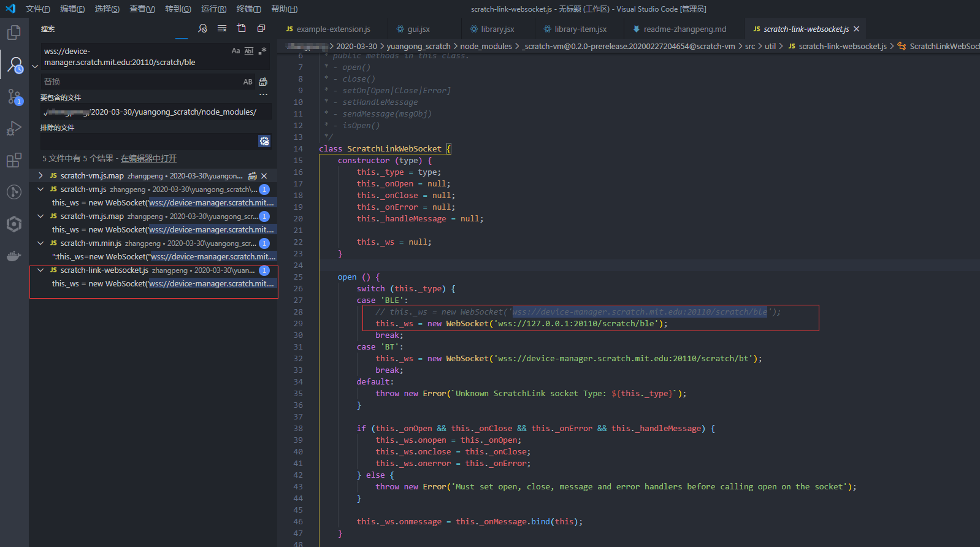Open the Extensions view icon
Image resolution: width=980 pixels, height=547 pixels.
coord(13,161)
